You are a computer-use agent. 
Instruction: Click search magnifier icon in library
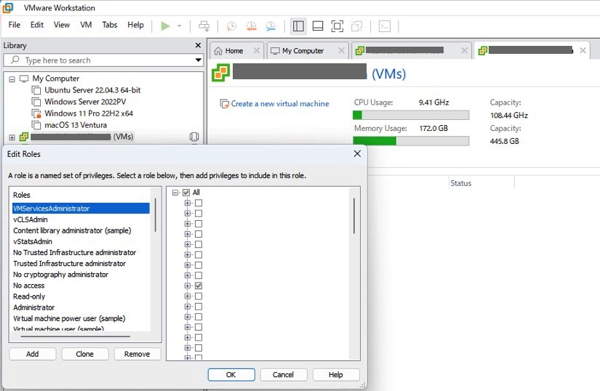tap(15, 60)
